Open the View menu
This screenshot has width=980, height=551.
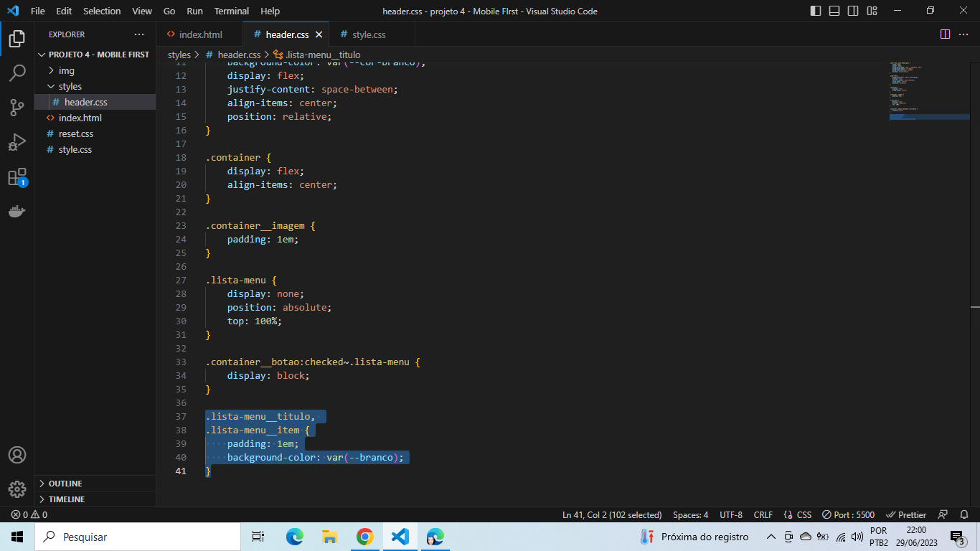click(142, 11)
